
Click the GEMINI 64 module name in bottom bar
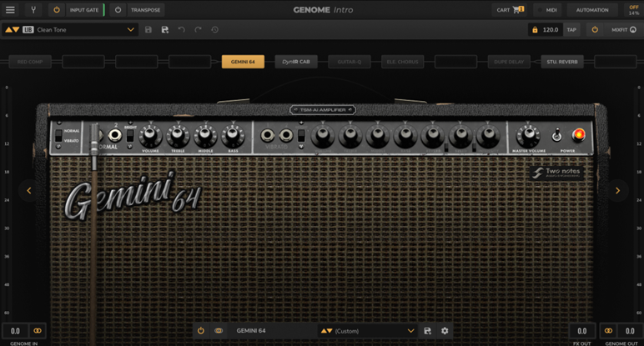(251, 331)
